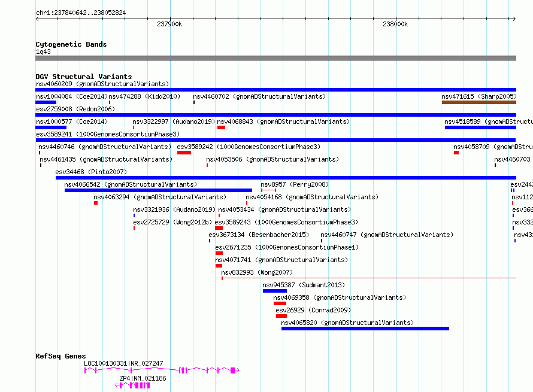
Task: Open the nsv471615 (Sharp2005) variant
Action: (479, 96)
